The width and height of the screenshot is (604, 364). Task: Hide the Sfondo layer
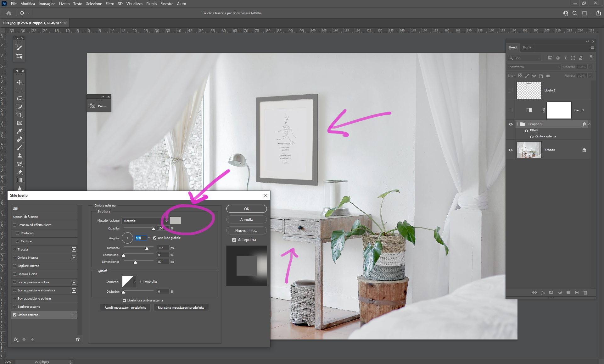511,150
